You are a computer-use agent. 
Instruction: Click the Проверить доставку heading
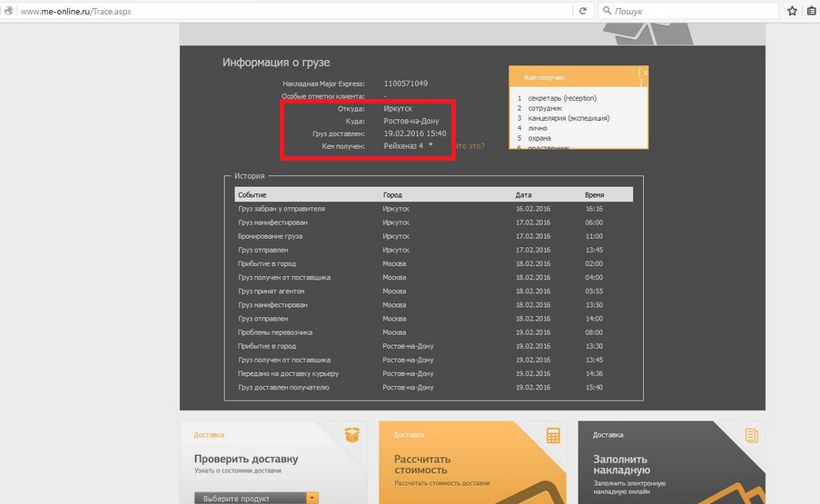246,459
